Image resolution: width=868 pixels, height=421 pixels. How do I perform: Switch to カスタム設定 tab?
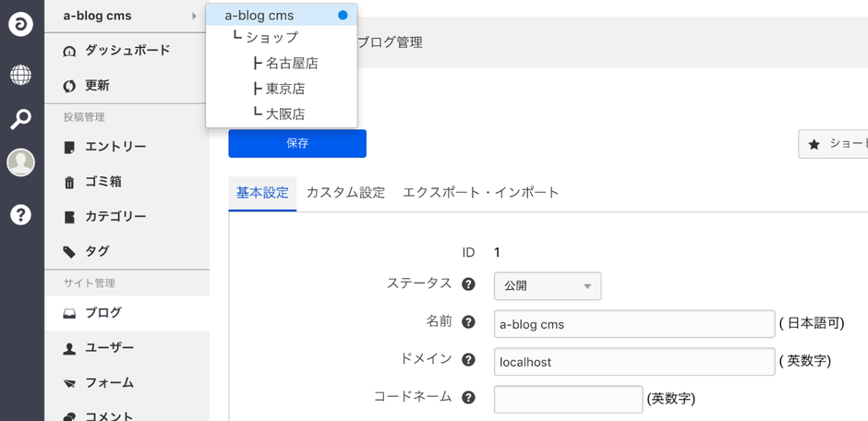[345, 193]
